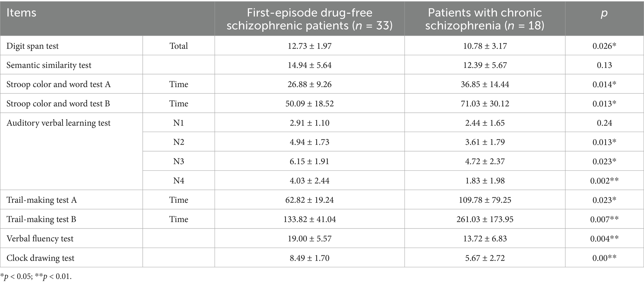Click the "Trail-making test B" row label
Image resolution: width=644 pixels, height=284 pixels.
41,219
